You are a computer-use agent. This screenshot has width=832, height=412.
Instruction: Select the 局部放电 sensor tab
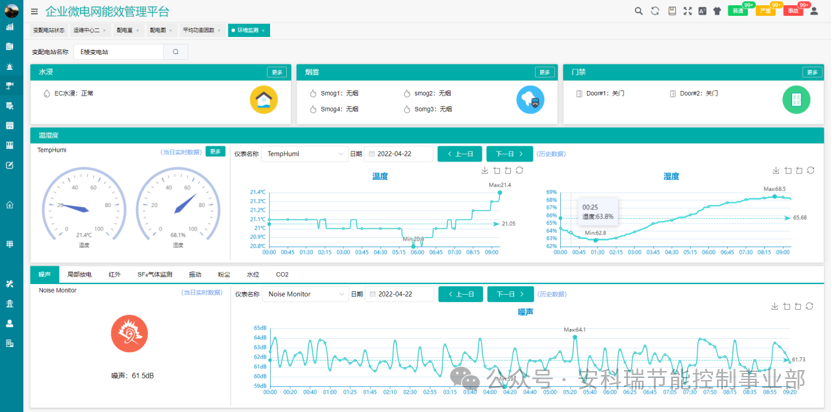80,274
